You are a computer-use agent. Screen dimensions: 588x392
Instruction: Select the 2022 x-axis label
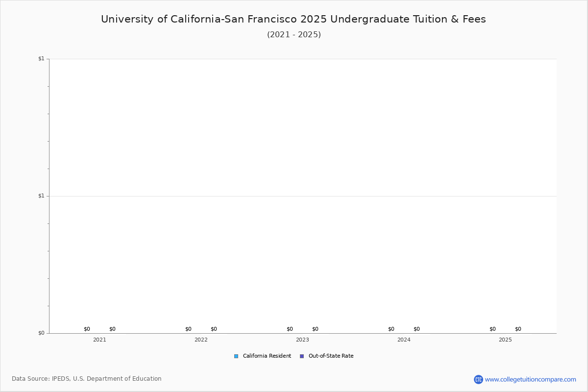(x=201, y=340)
